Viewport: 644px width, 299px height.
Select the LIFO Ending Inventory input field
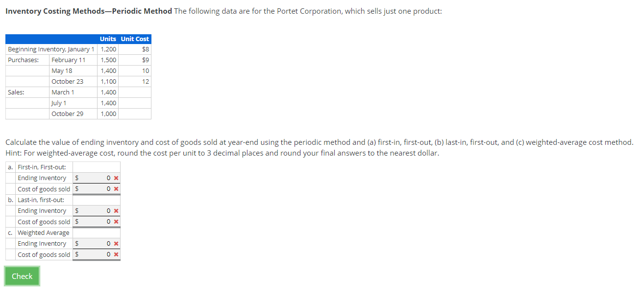point(96,210)
